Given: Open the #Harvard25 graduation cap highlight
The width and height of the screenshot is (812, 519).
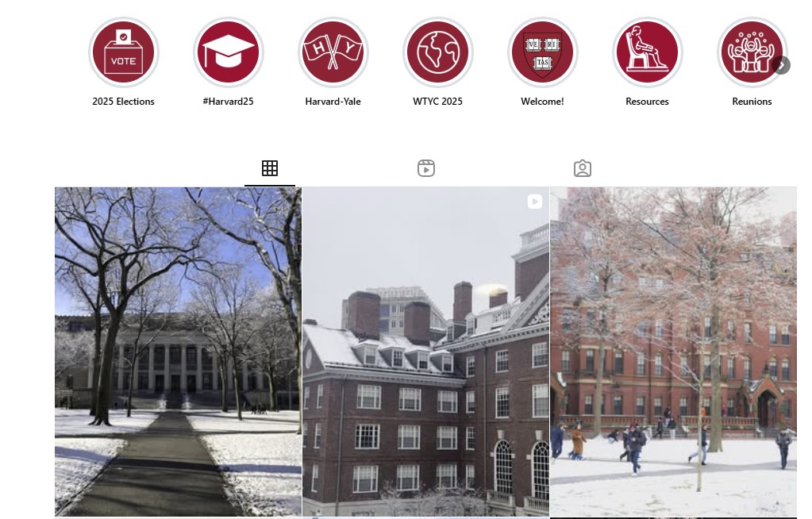Looking at the screenshot, I should tap(229, 53).
